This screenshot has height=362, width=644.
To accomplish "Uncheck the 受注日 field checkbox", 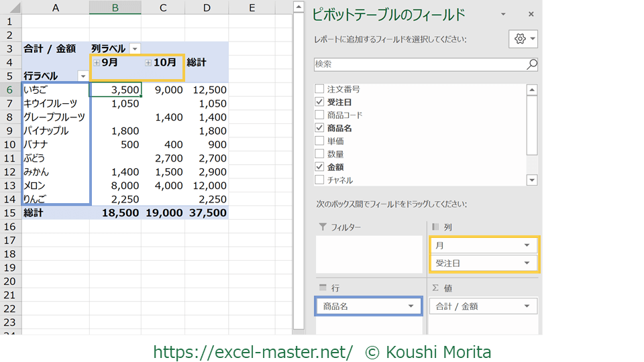I will pyautogui.click(x=320, y=102).
